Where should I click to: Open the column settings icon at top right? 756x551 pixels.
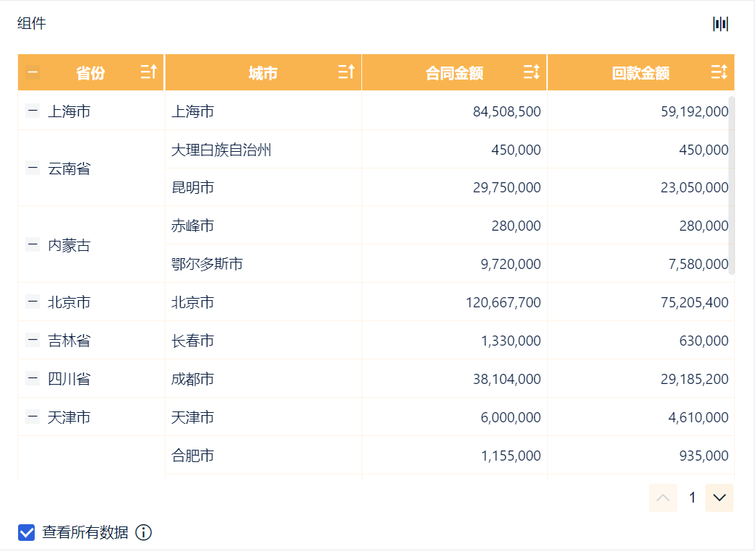coord(721,24)
